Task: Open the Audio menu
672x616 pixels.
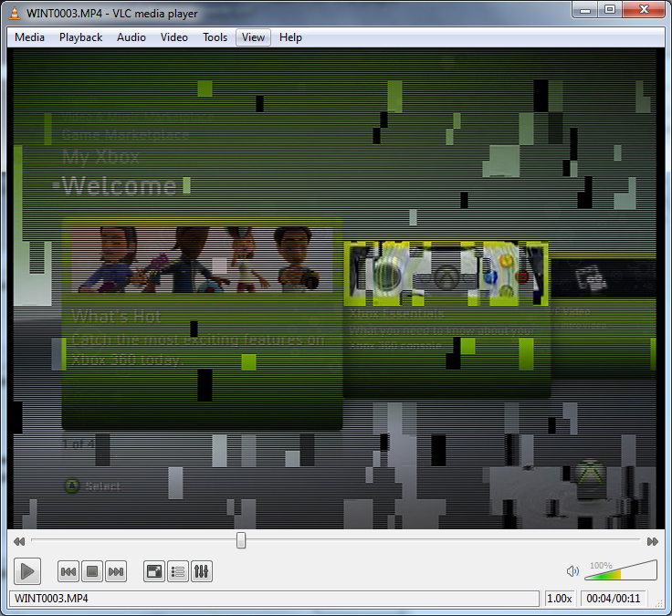Action: coord(131,37)
